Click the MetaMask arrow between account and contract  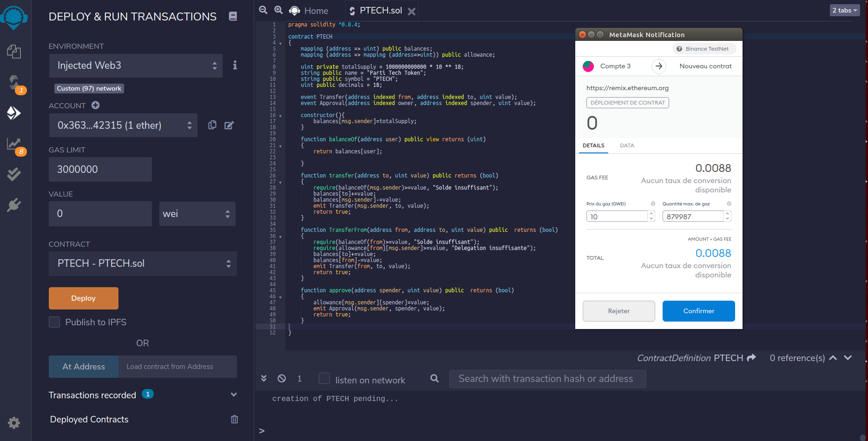tap(659, 66)
